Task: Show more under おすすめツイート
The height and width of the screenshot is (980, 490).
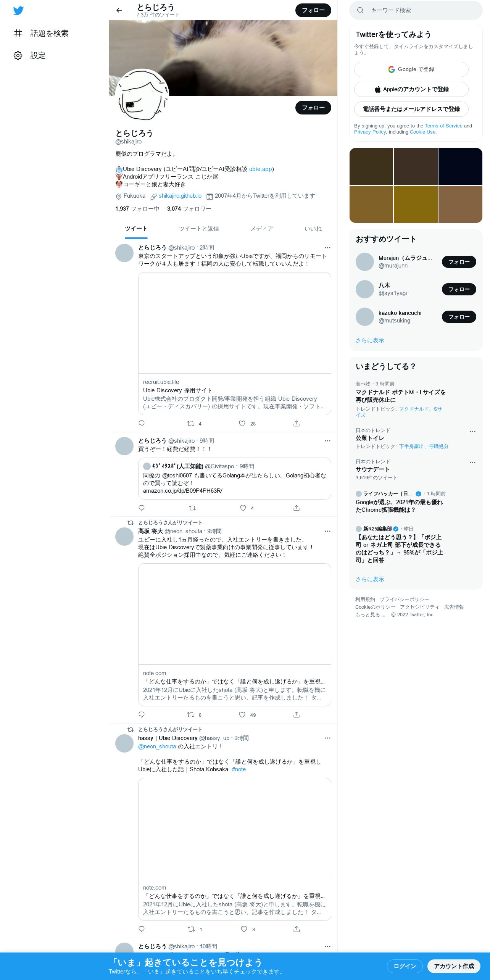Action: coord(370,340)
